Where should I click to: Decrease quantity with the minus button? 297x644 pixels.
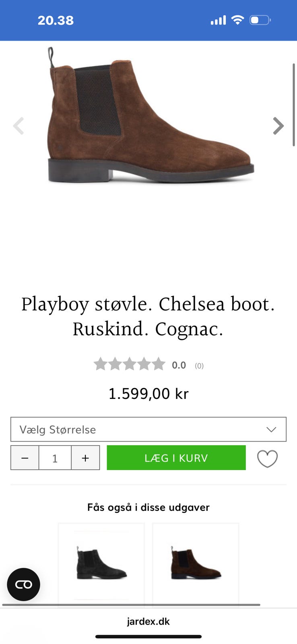(x=25, y=458)
